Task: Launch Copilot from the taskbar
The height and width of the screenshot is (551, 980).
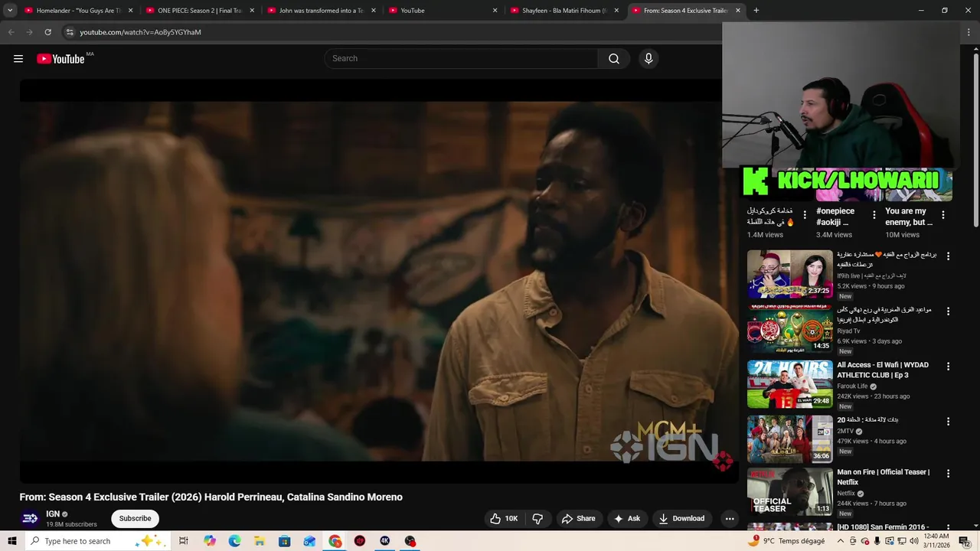Action: click(210, 541)
